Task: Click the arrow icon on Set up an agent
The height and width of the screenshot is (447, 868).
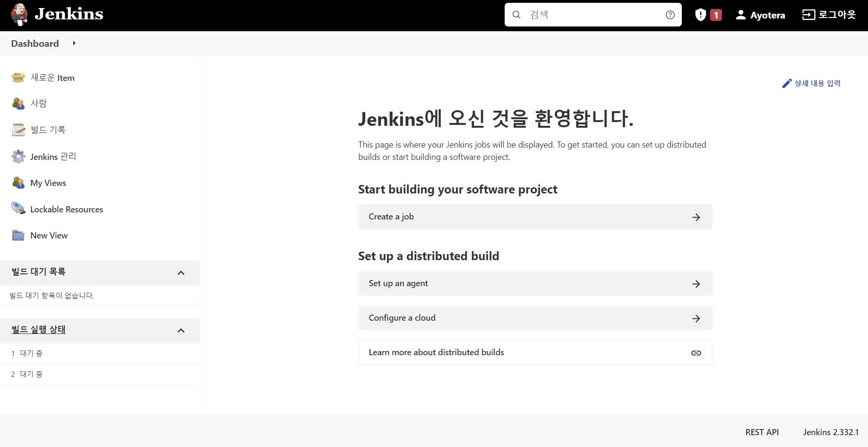Action: (x=696, y=284)
